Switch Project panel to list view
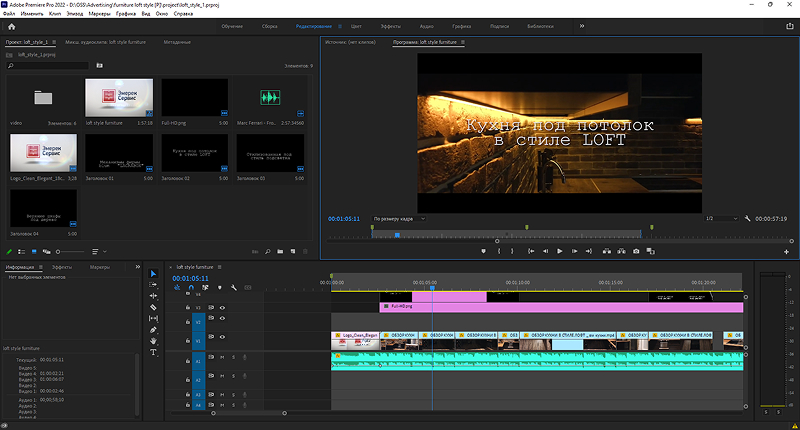The height and width of the screenshot is (430, 800). tap(21, 251)
